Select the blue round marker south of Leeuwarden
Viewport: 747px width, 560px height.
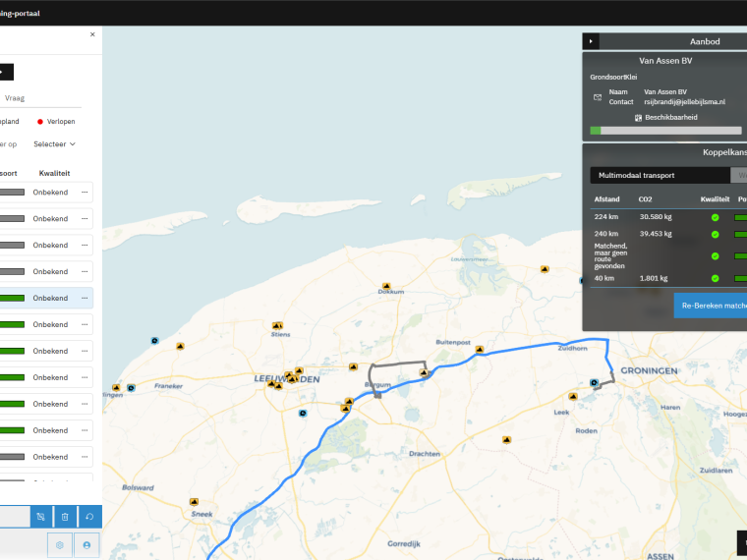click(303, 413)
